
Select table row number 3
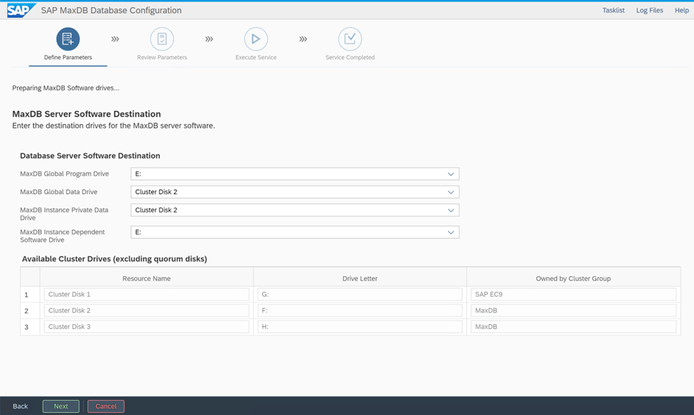[x=27, y=327]
